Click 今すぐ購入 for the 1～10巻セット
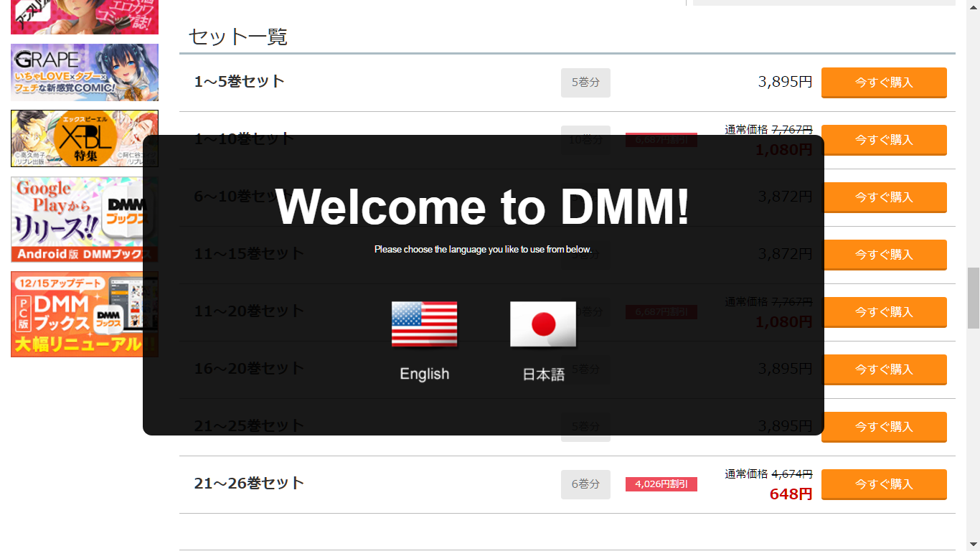The image size is (980, 551). (x=884, y=140)
